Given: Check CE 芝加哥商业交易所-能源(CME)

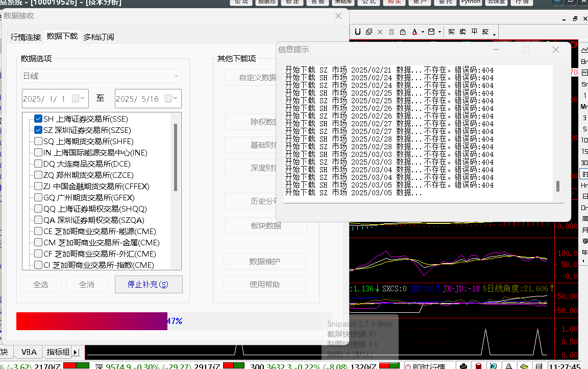Looking at the screenshot, I should tap(38, 231).
